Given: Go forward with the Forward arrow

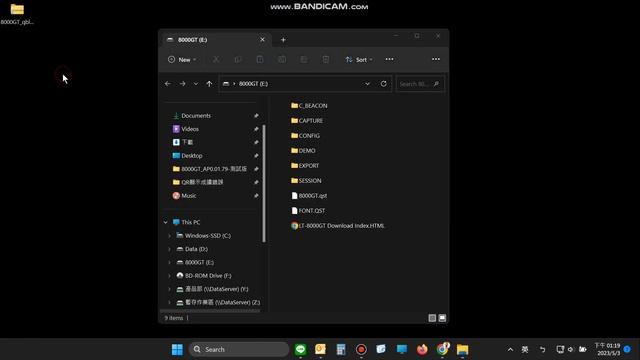Looking at the screenshot, I should pos(182,84).
